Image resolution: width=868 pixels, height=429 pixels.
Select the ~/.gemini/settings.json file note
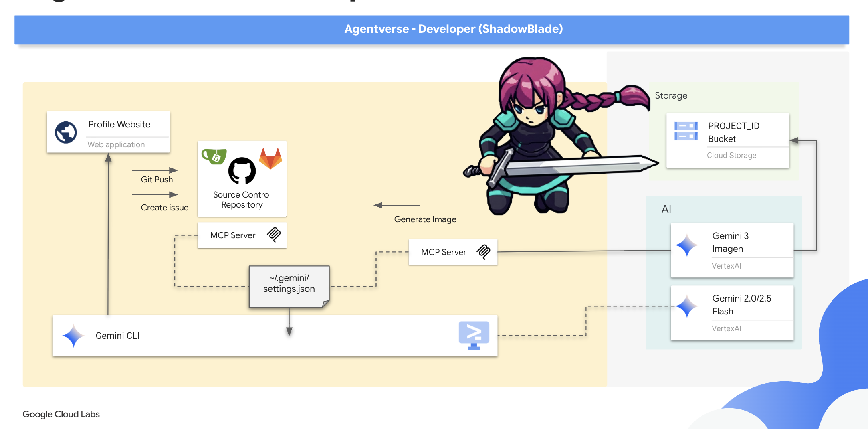point(289,286)
